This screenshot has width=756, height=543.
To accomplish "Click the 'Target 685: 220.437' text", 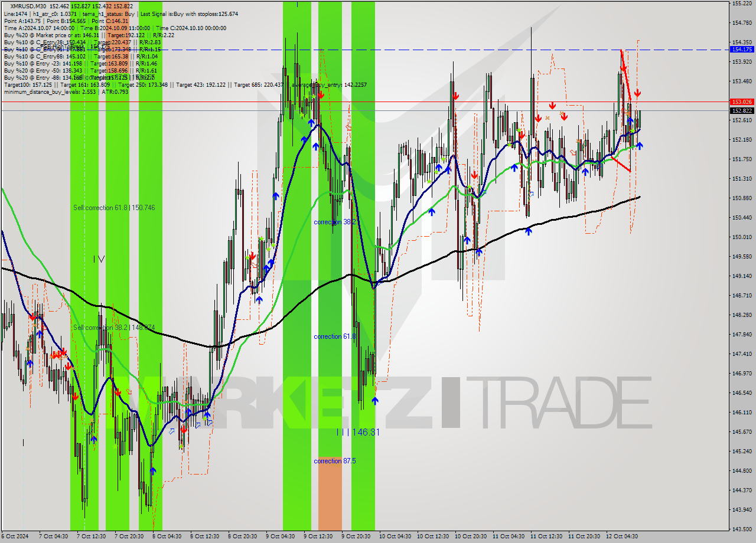I will tap(258, 85).
